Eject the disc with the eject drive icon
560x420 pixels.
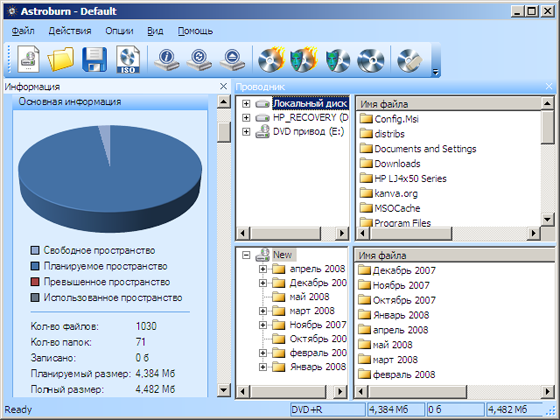click(232, 60)
